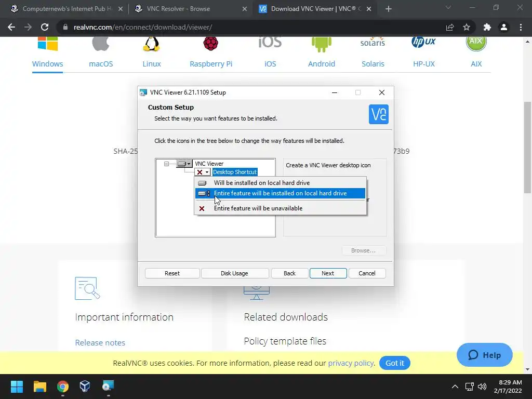Open Chrome from the taskbar
The height and width of the screenshot is (399, 532).
[x=63, y=387]
